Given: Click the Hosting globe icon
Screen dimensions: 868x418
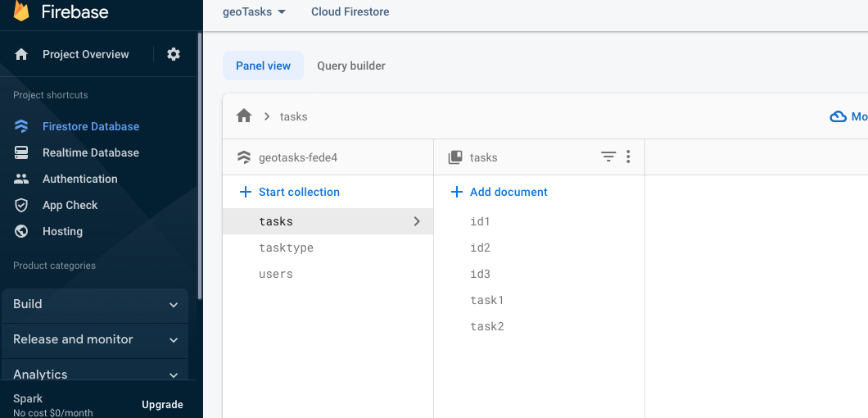Looking at the screenshot, I should [x=21, y=231].
